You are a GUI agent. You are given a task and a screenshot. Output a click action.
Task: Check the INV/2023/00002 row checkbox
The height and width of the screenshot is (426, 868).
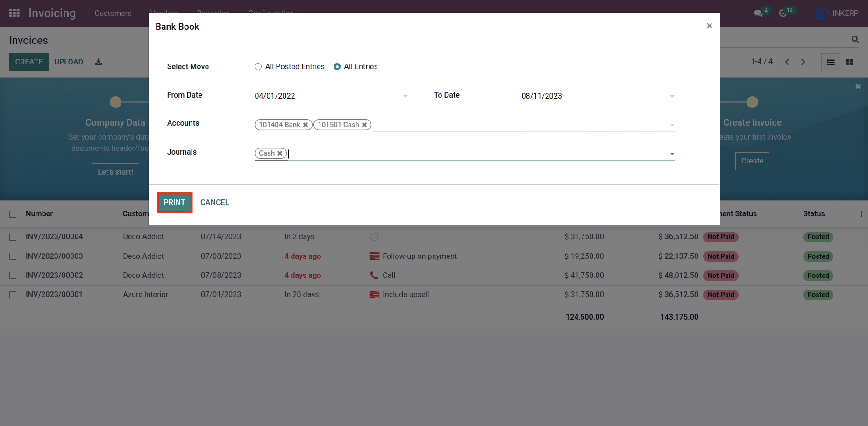click(x=13, y=275)
